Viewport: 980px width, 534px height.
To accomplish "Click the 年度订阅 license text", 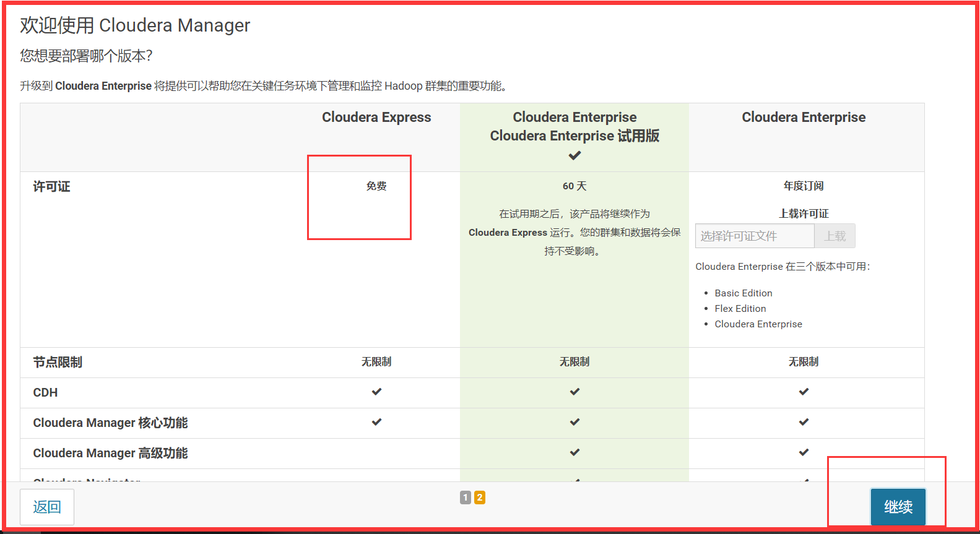I will [804, 186].
